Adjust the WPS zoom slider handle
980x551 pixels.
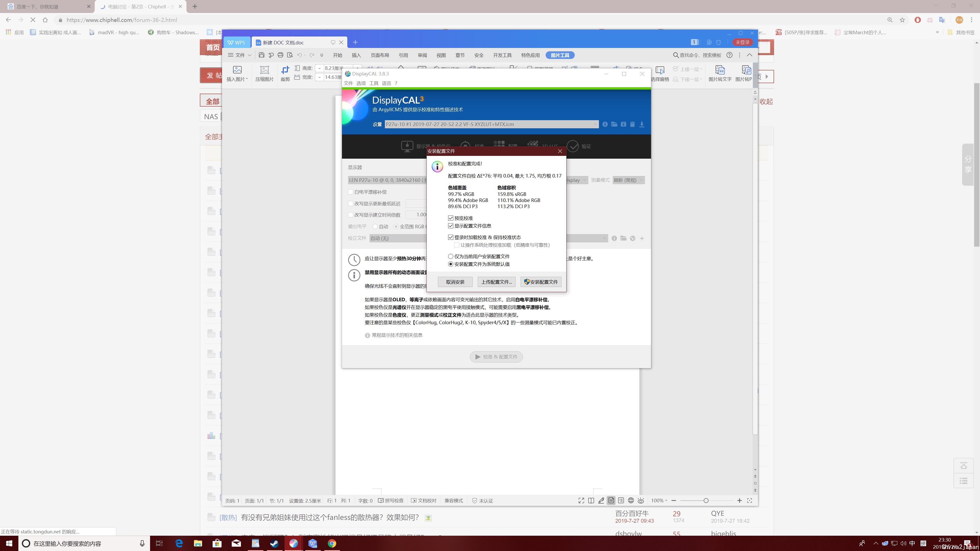tap(706, 501)
